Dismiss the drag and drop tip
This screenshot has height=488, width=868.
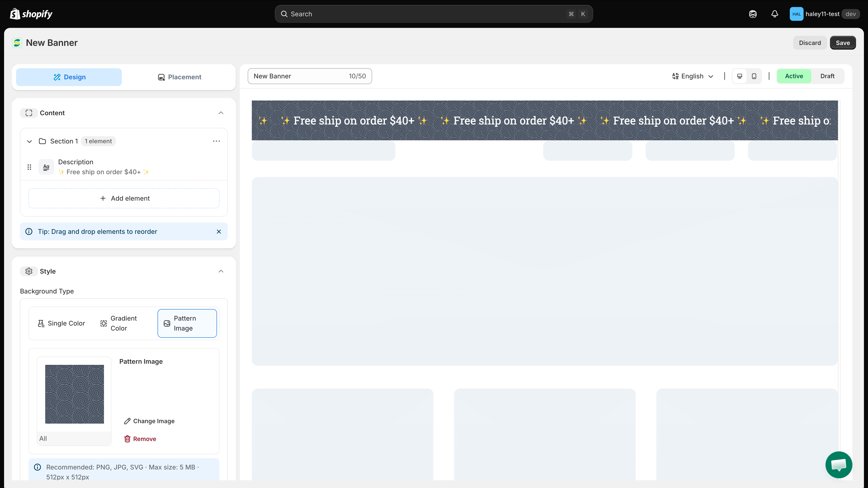point(219,231)
